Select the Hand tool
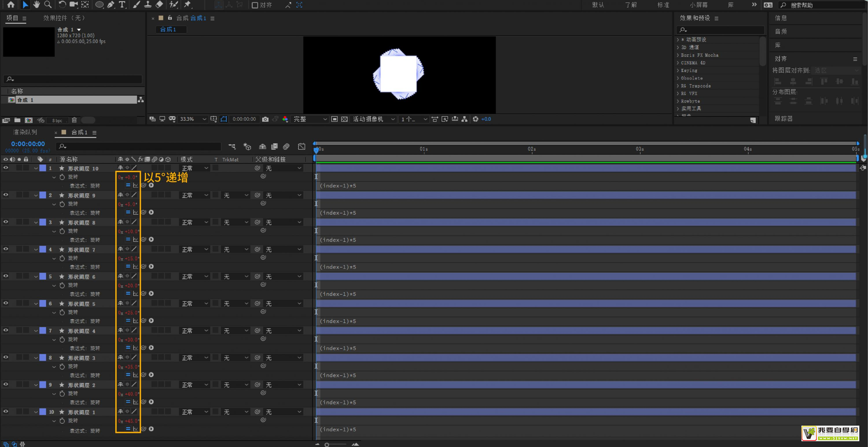This screenshot has height=447, width=868. (x=36, y=5)
